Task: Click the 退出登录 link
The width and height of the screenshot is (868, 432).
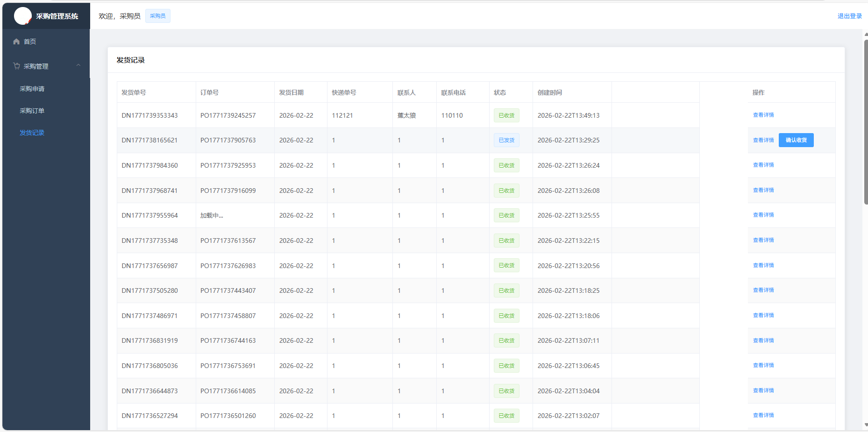Action: tap(849, 16)
